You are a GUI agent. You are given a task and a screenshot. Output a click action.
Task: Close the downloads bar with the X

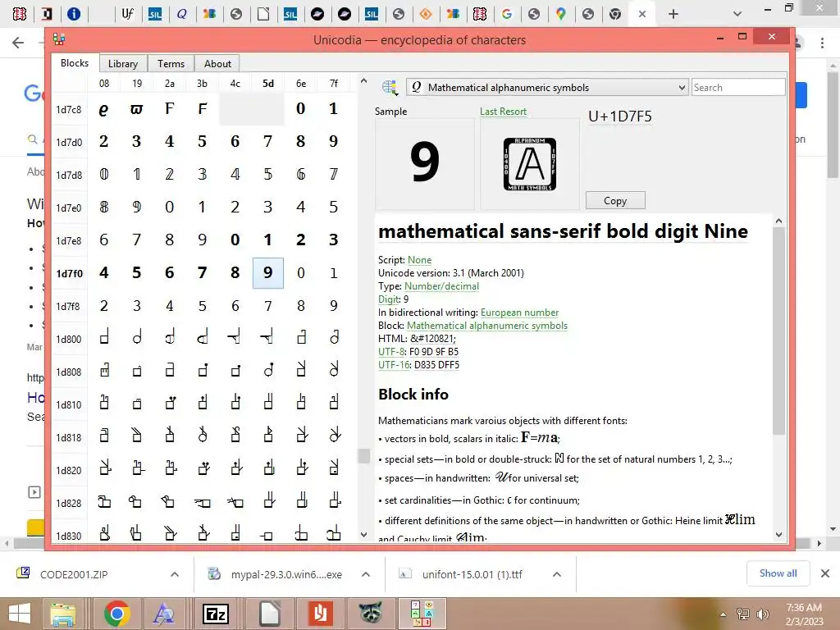coord(825,573)
